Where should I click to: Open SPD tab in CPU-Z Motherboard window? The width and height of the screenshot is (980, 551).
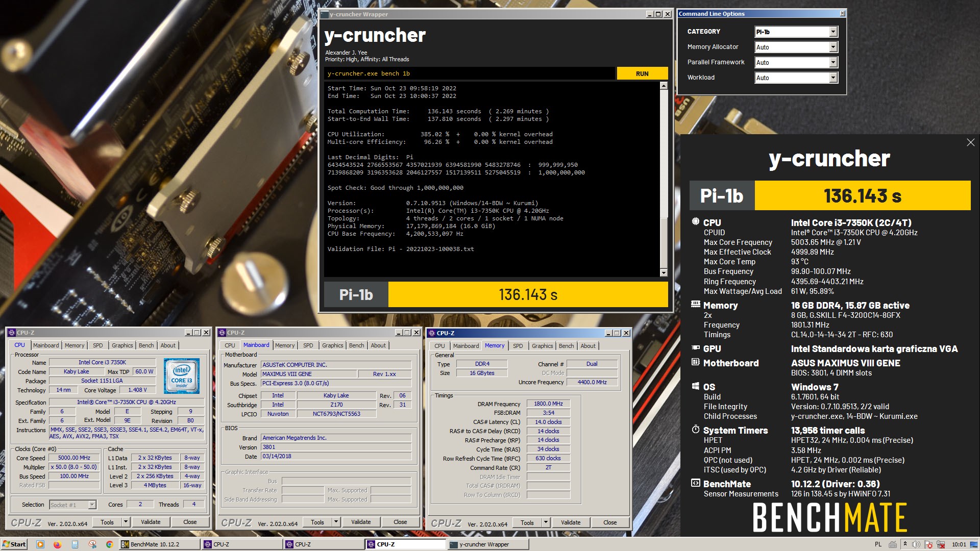(308, 345)
